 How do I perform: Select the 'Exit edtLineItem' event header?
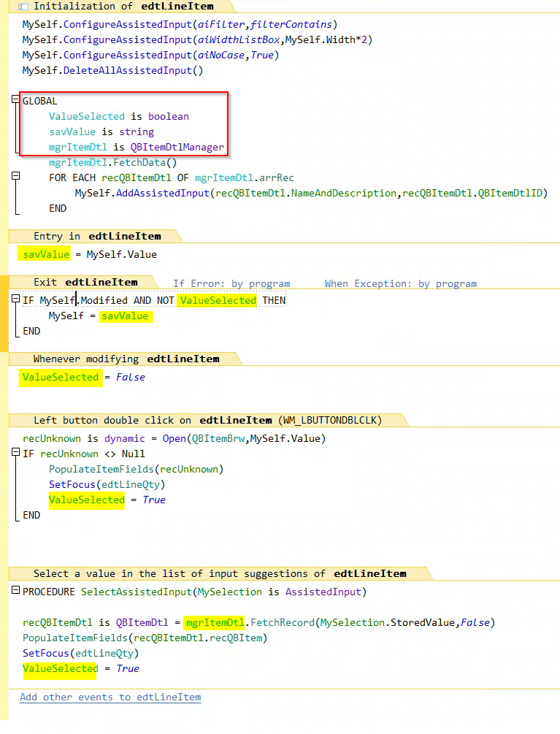pos(85,283)
